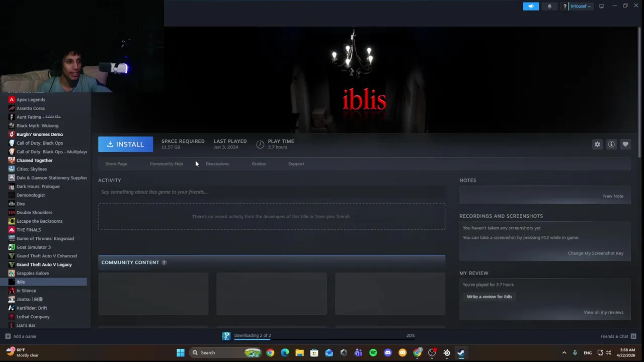Click the question mark help icon

click(x=565, y=6)
